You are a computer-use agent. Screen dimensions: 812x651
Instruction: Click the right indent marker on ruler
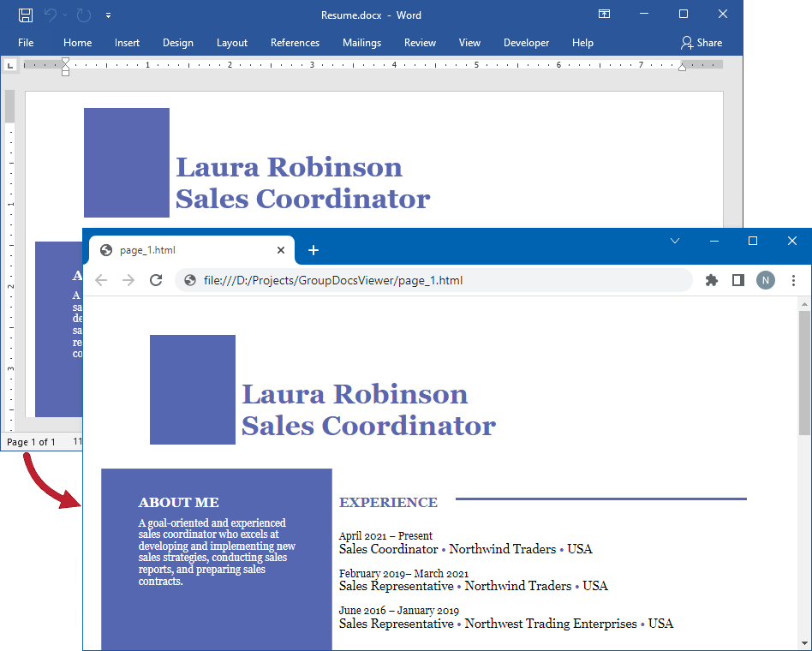[682, 67]
